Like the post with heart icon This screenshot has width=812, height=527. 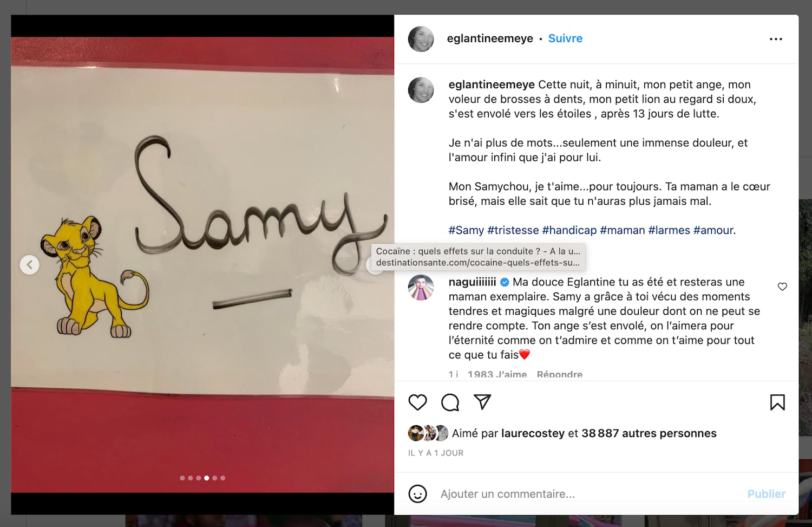tap(417, 402)
